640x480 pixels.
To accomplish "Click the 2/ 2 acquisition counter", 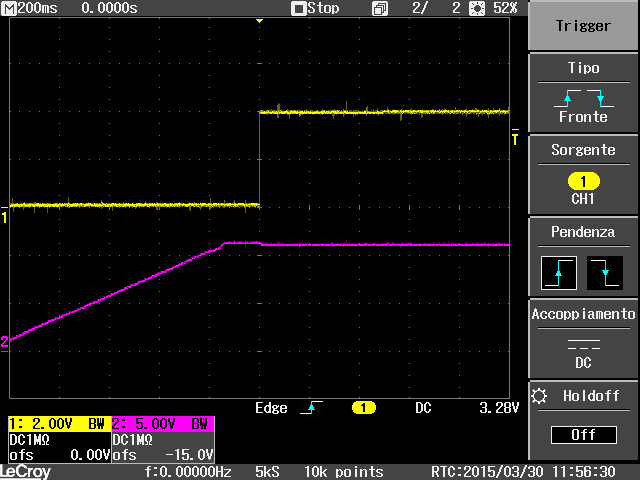I will 436,8.
